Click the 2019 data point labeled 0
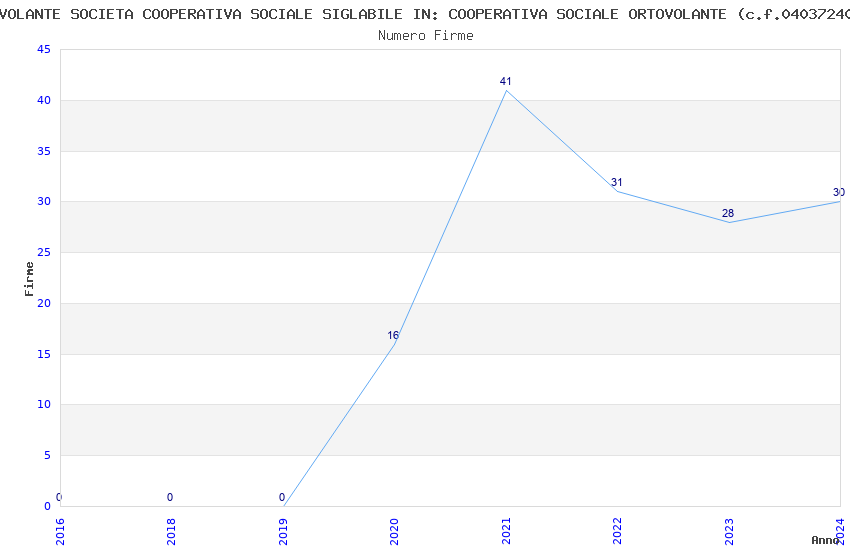850x550 pixels. coord(284,505)
